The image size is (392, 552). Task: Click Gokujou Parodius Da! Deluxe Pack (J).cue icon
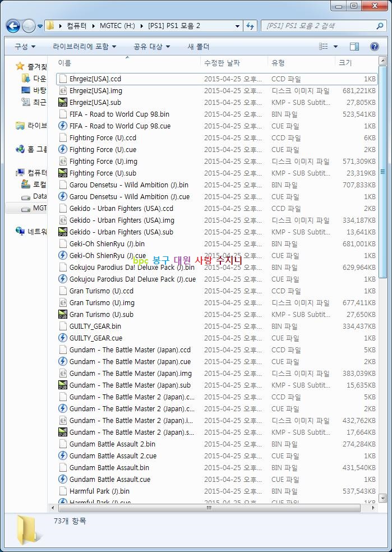point(63,279)
